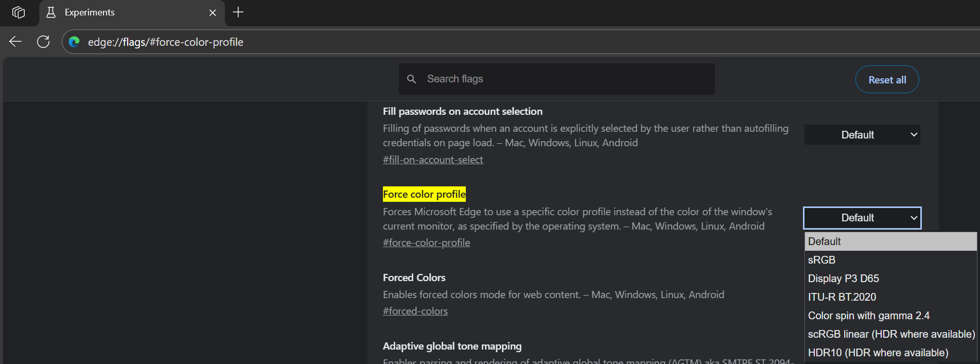Image resolution: width=980 pixels, height=364 pixels.
Task: Pick ITU-R BT.2020 color profile
Action: [x=842, y=297]
